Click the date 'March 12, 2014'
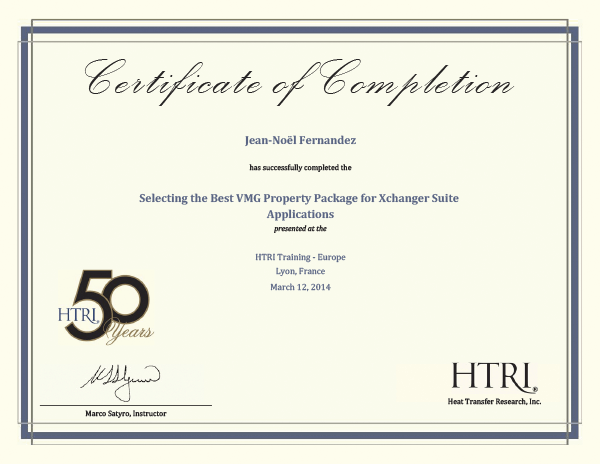The height and width of the screenshot is (464, 600). (300, 287)
